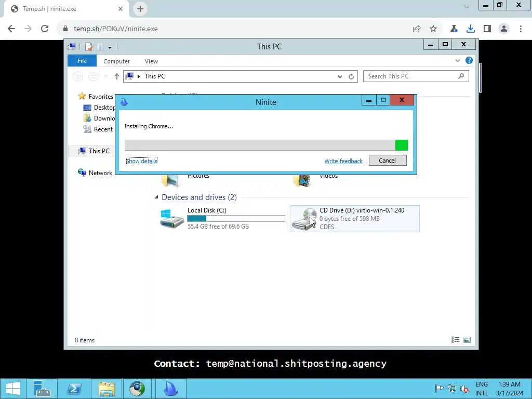This screenshot has width=532, height=399.
Task: Click the share page icon in address bar
Action: point(417,29)
